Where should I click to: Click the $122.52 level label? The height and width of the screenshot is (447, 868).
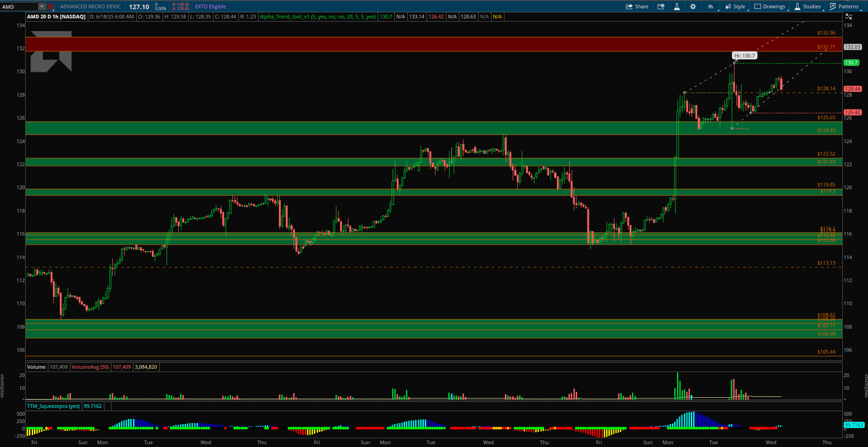click(826, 154)
